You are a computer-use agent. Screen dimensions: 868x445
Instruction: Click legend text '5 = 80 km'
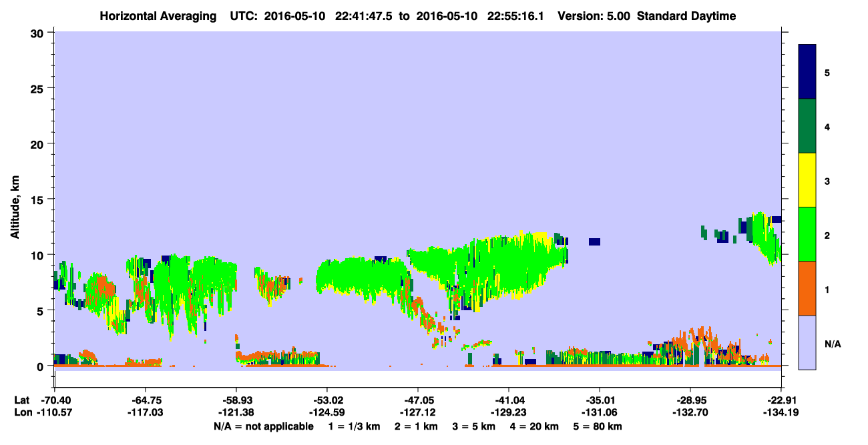point(598,426)
